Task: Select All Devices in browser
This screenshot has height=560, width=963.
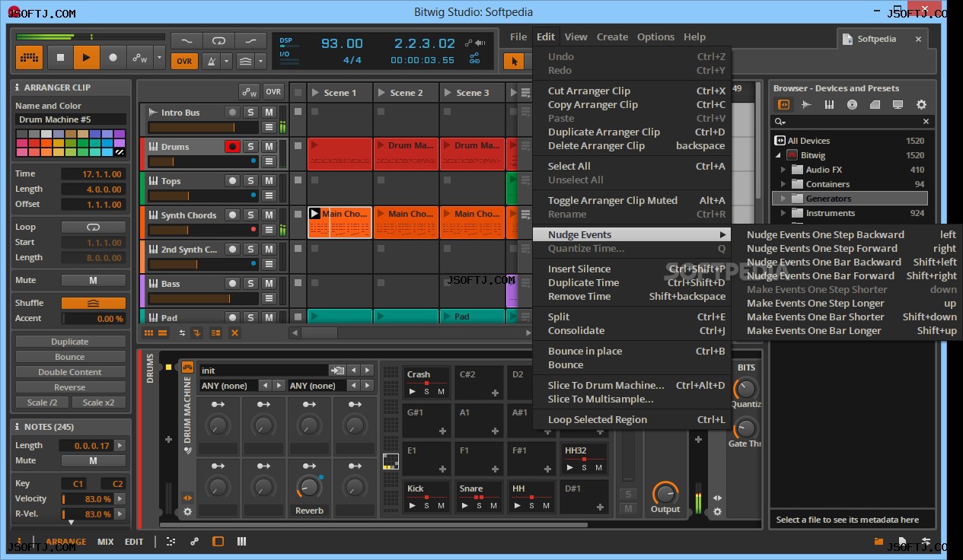Action: tap(849, 141)
